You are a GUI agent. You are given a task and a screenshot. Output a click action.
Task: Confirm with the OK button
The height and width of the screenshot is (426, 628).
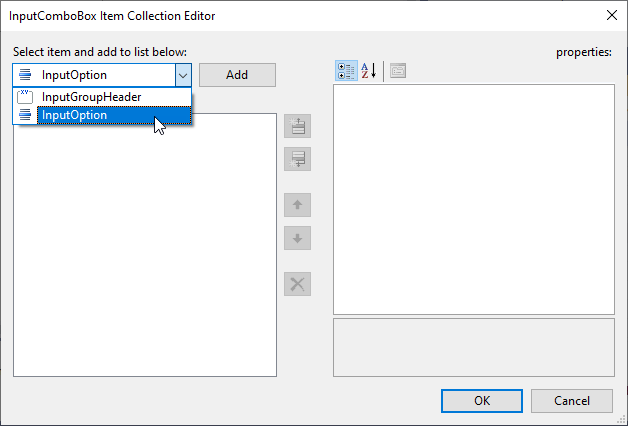click(x=481, y=400)
